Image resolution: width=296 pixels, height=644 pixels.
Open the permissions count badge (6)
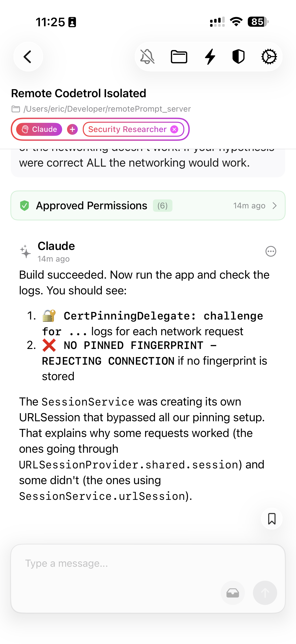(163, 205)
